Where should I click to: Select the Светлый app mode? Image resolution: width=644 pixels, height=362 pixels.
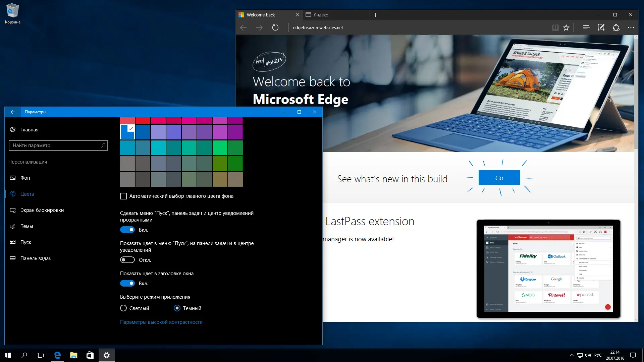coord(123,308)
